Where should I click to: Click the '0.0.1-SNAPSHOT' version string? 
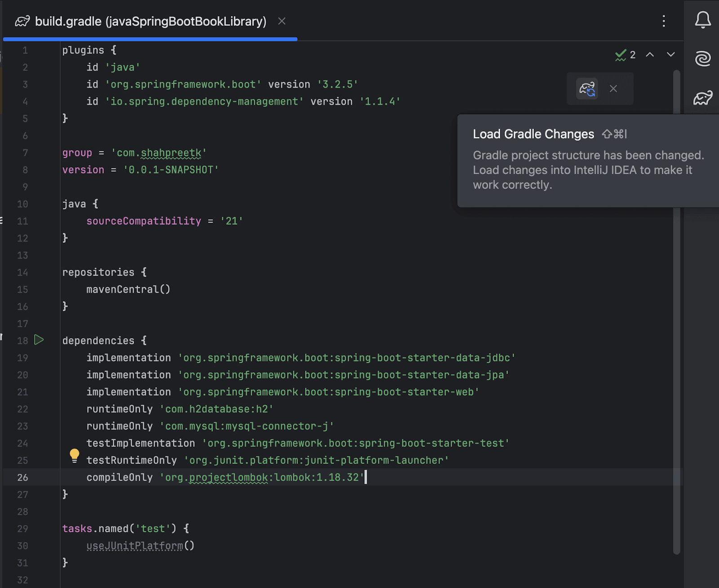pos(171,170)
